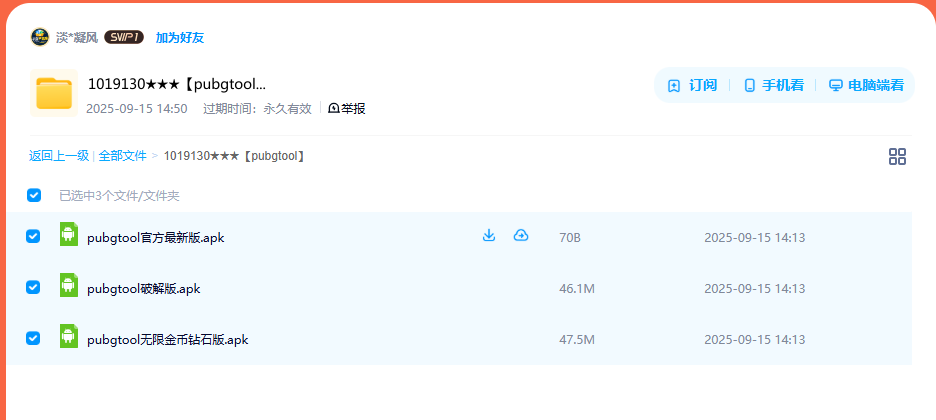Open file pubgtool破解版.apk

[144, 289]
